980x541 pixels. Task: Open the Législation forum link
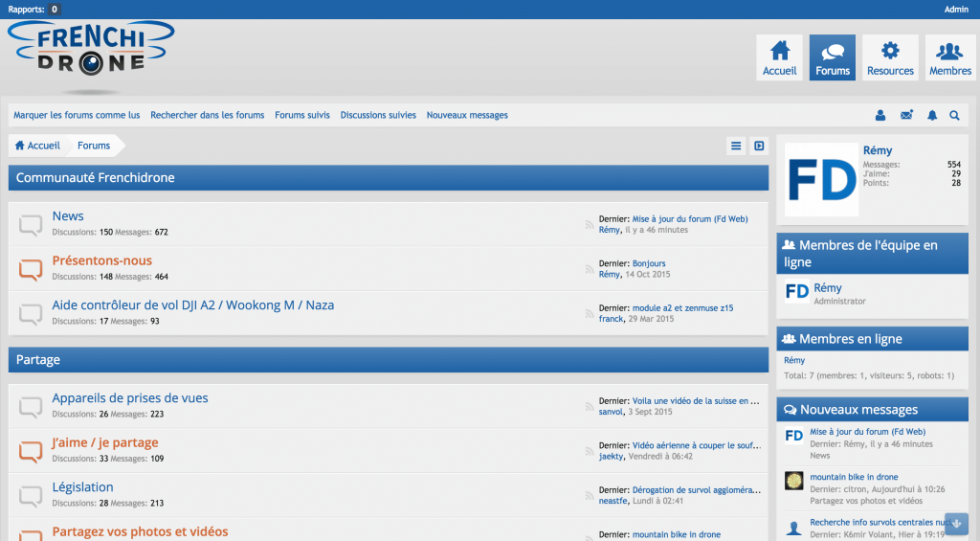tap(82, 487)
